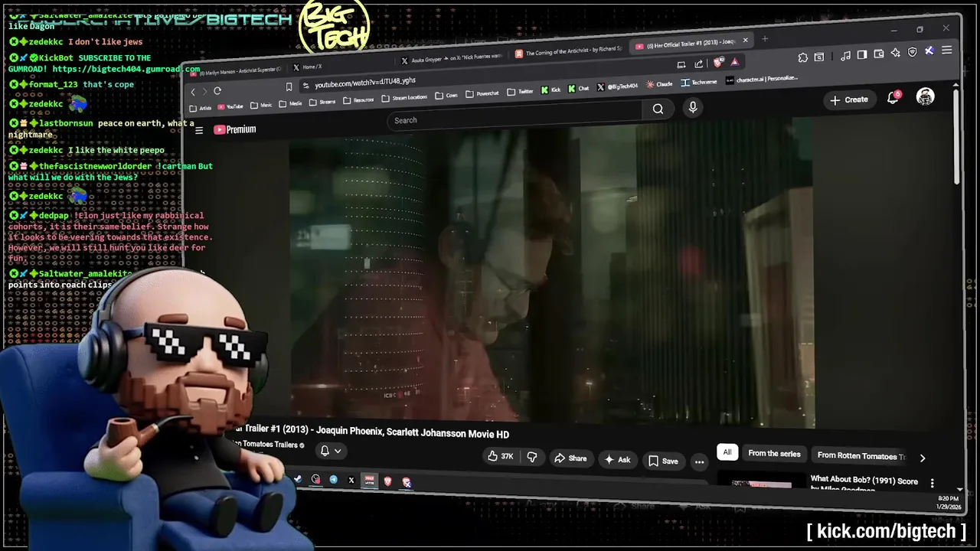
Task: Go back with the browser back arrow
Action: tap(193, 92)
